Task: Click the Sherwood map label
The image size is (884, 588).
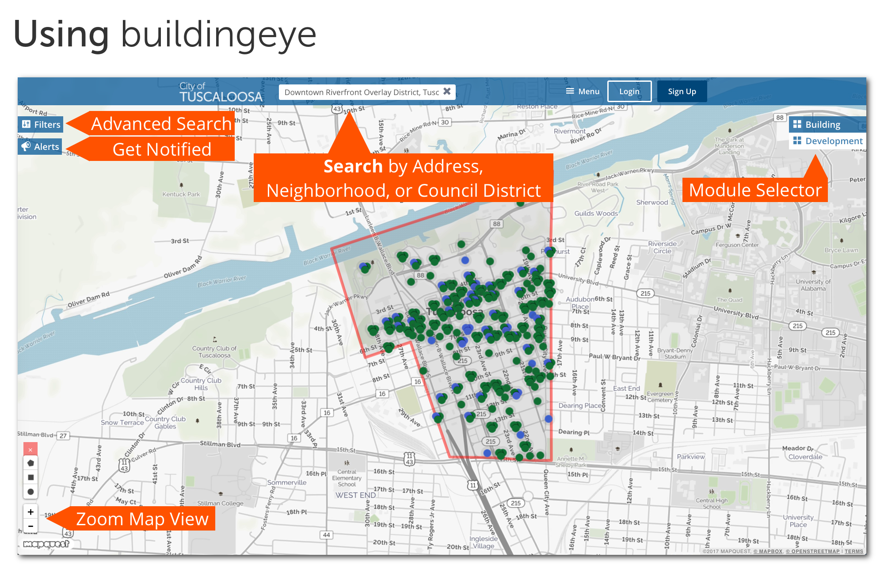Action: point(652,202)
